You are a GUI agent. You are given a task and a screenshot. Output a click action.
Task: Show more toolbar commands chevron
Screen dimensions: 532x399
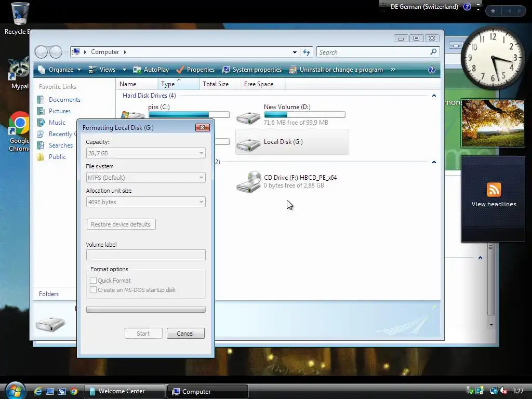tap(393, 70)
